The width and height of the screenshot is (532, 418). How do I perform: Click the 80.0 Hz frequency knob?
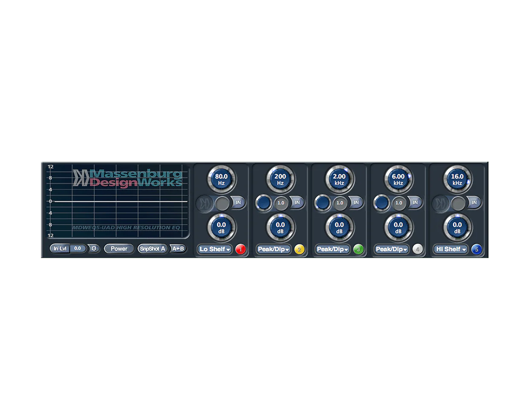pyautogui.click(x=221, y=180)
